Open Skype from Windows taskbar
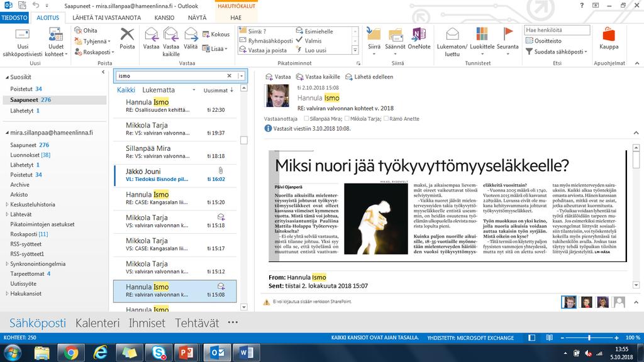Image resolution: width=644 pixels, height=362 pixels. coord(159,353)
